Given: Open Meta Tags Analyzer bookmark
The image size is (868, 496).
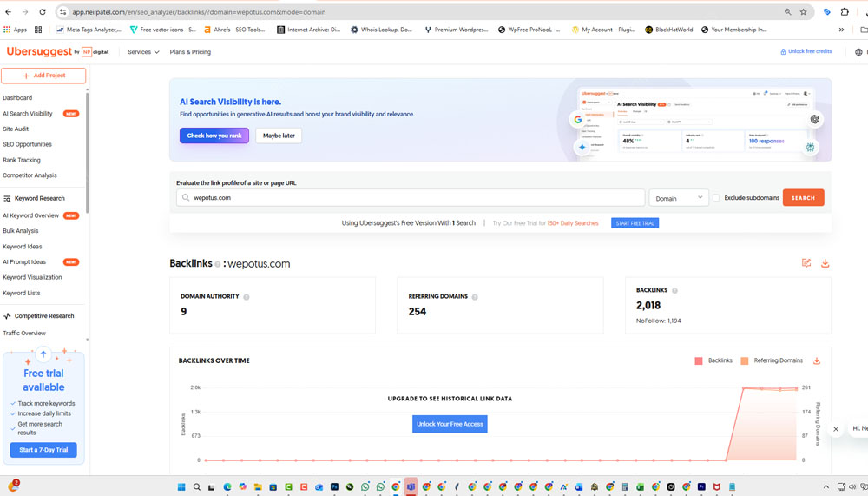Looking at the screenshot, I should [89, 30].
